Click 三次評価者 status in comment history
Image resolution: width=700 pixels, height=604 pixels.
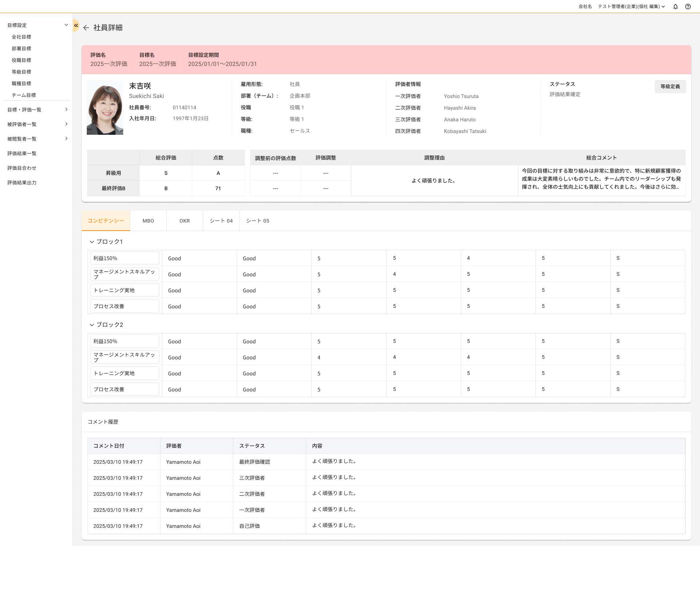coord(252,478)
